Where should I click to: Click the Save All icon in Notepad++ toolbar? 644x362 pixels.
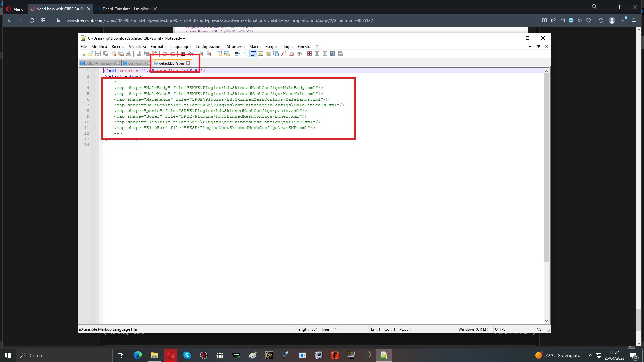tap(106, 54)
